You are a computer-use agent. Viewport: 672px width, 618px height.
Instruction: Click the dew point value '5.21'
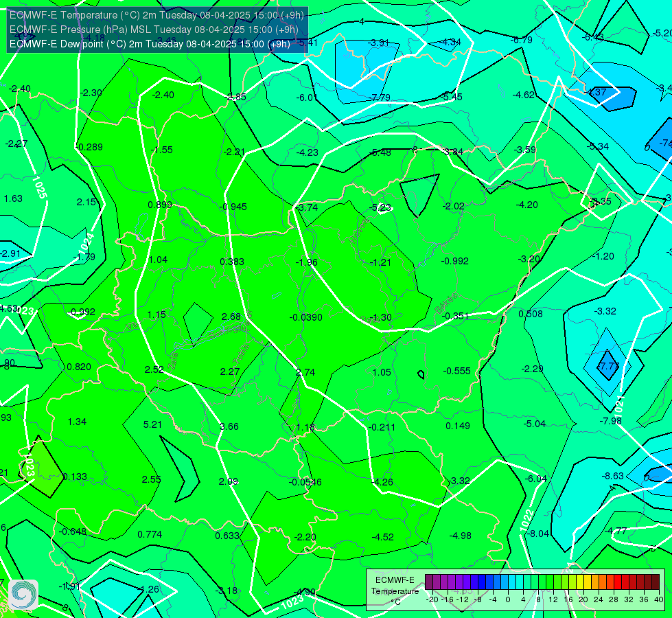point(152,424)
